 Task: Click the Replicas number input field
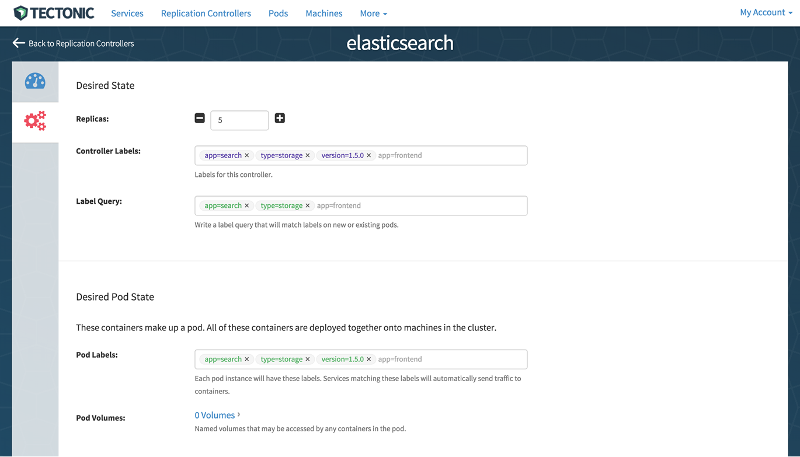pos(239,120)
